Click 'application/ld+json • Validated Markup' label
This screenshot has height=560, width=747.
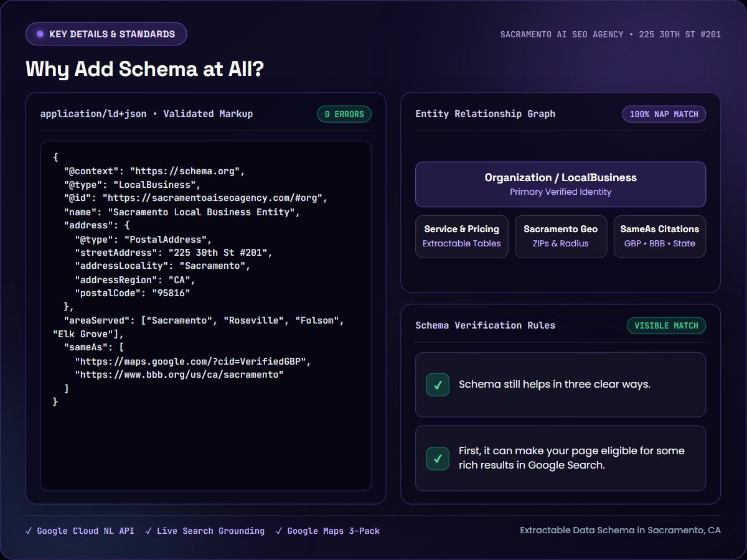(146, 114)
